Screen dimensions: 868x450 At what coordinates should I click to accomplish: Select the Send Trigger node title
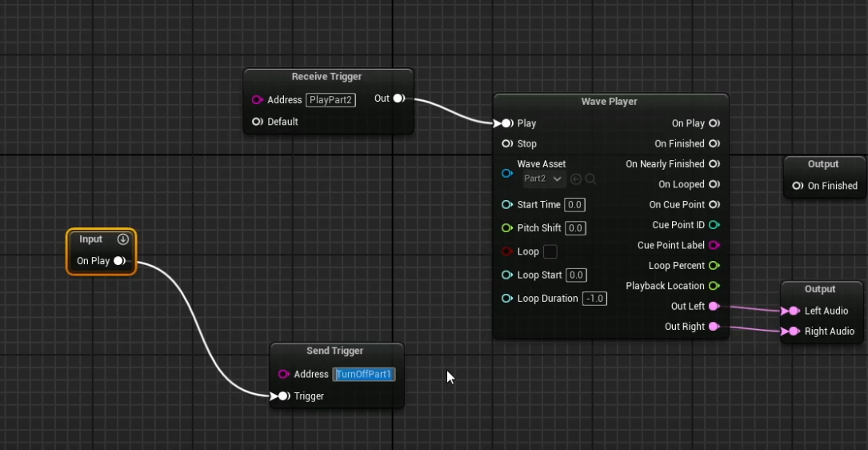(x=335, y=351)
